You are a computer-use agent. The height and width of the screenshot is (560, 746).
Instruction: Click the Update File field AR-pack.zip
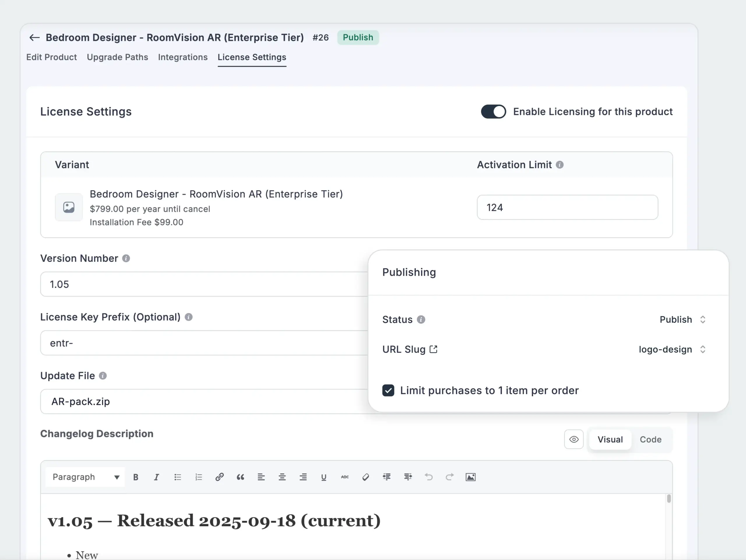204,401
